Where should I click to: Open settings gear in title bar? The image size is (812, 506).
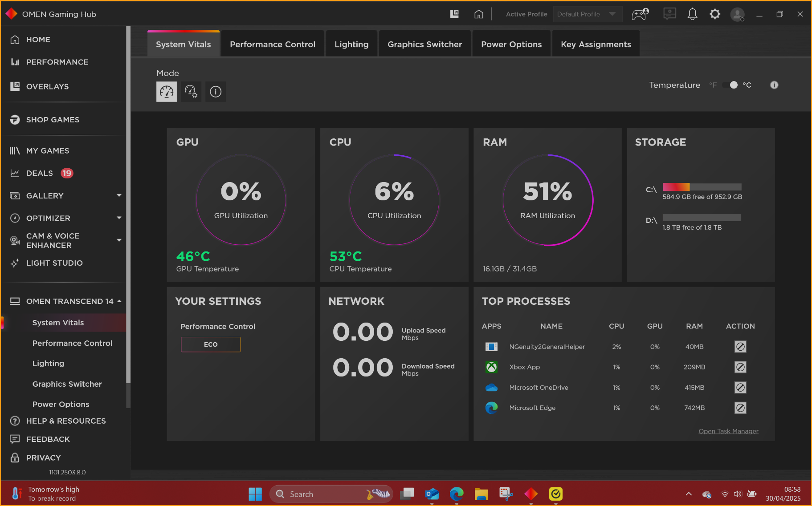(x=715, y=14)
